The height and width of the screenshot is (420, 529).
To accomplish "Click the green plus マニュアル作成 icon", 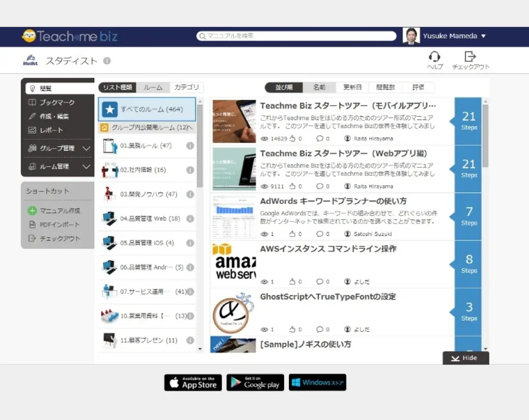I will [32, 211].
